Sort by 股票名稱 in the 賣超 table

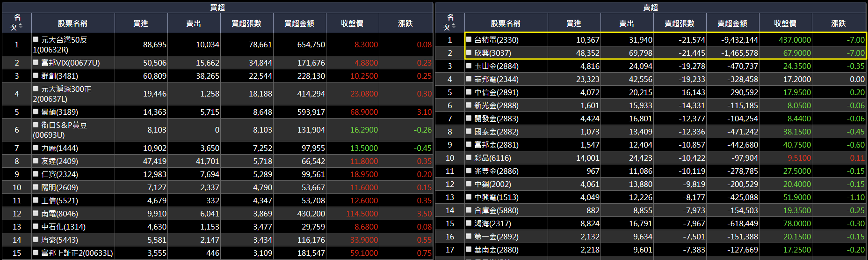click(506, 23)
